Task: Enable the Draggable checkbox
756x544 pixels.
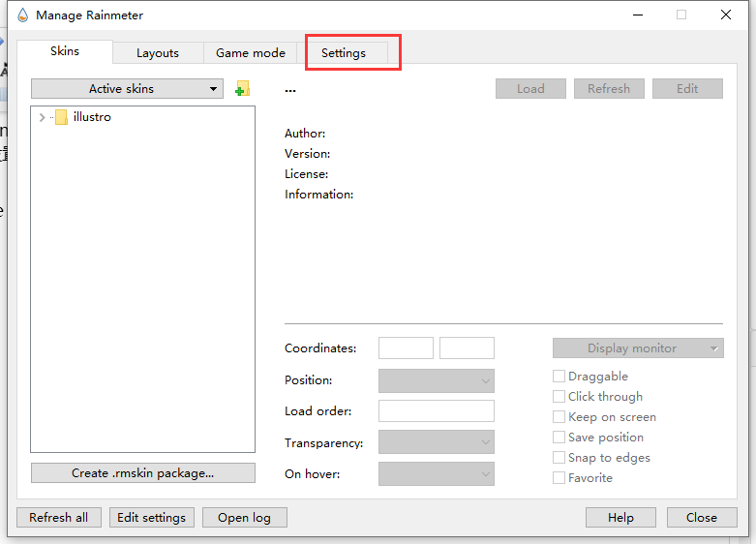Action: [559, 377]
